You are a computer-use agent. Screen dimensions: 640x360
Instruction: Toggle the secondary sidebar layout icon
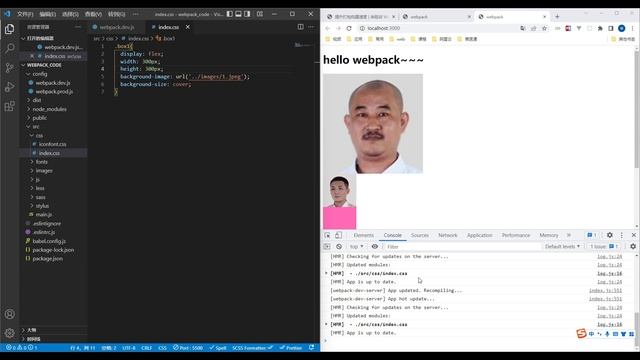click(x=247, y=14)
